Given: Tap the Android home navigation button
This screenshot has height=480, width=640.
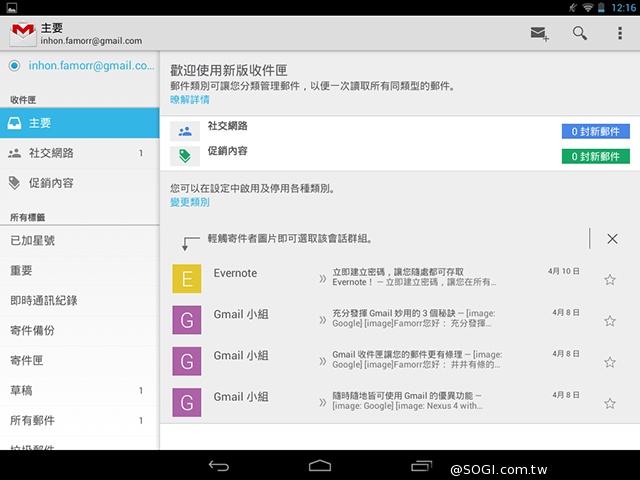Looking at the screenshot, I should pos(320,466).
